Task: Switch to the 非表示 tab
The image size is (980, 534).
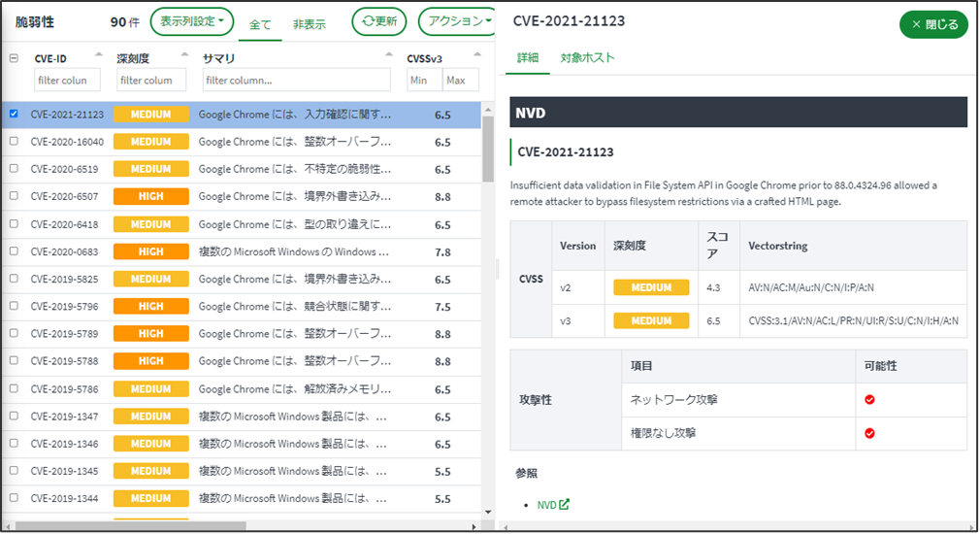Action: [309, 24]
